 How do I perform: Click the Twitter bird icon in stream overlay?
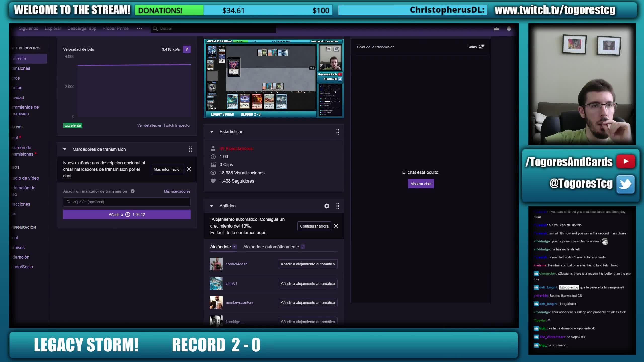click(x=625, y=184)
